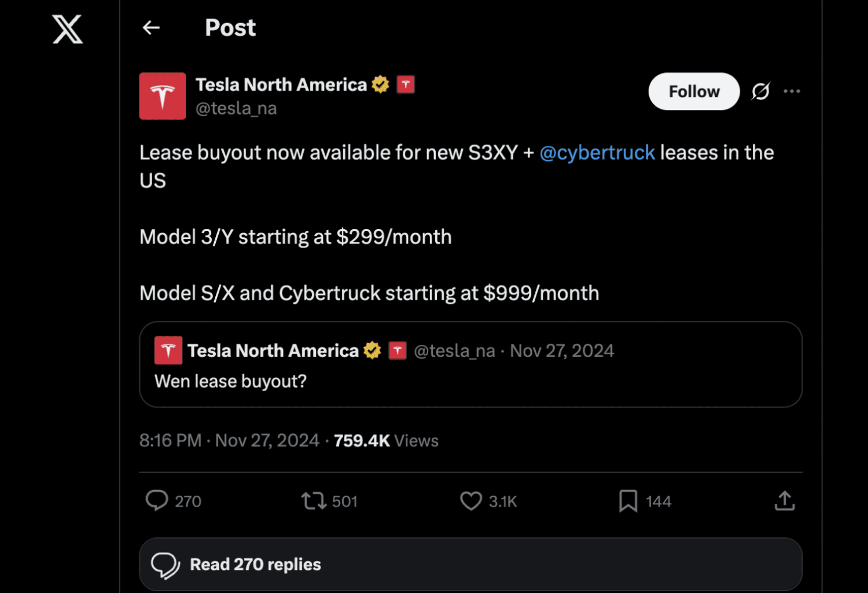Open the @cybertruck mention link
Screen dimensions: 868x593
click(x=597, y=153)
